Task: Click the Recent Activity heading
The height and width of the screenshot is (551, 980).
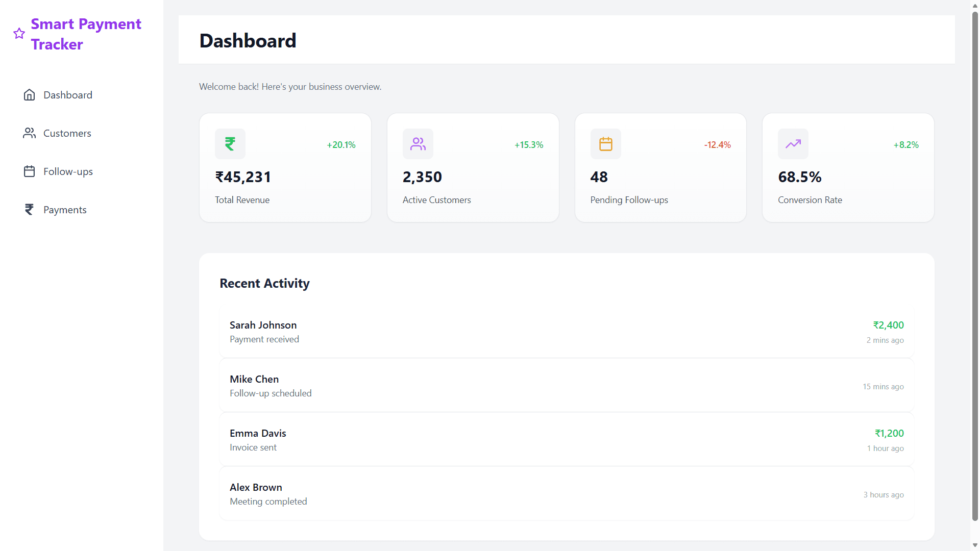Action: [264, 283]
